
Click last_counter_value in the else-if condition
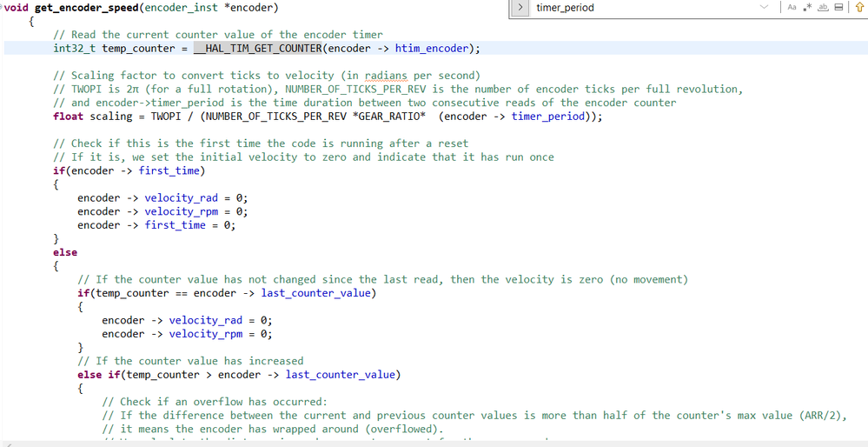pos(341,375)
